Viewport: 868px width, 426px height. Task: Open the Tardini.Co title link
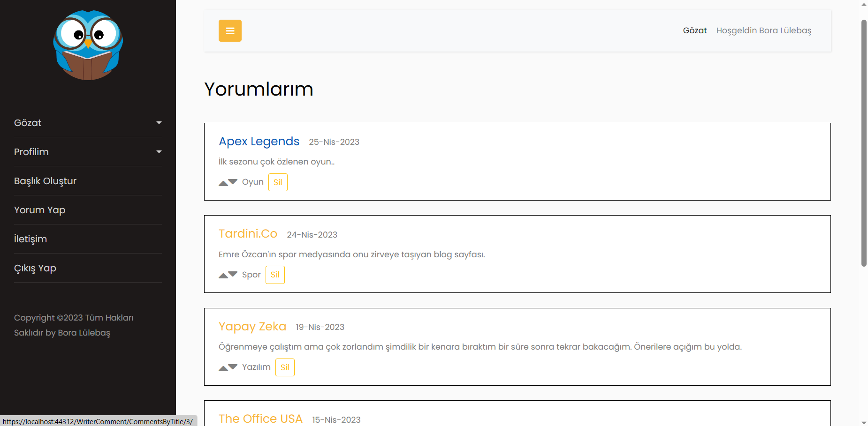pyautogui.click(x=248, y=234)
